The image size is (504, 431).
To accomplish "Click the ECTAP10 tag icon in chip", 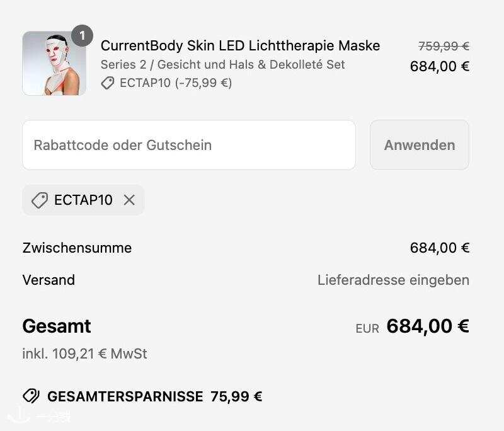I will coord(40,200).
